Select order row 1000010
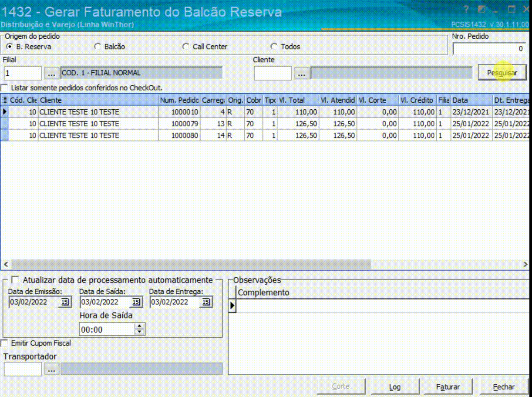This screenshot has height=397, width=532. pyautogui.click(x=266, y=112)
